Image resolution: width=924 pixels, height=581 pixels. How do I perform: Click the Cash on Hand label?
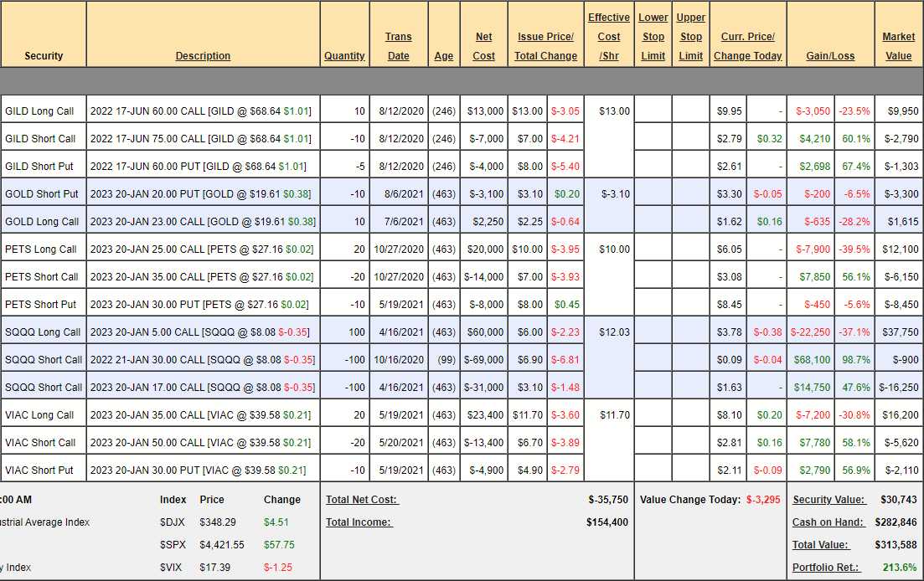828,522
